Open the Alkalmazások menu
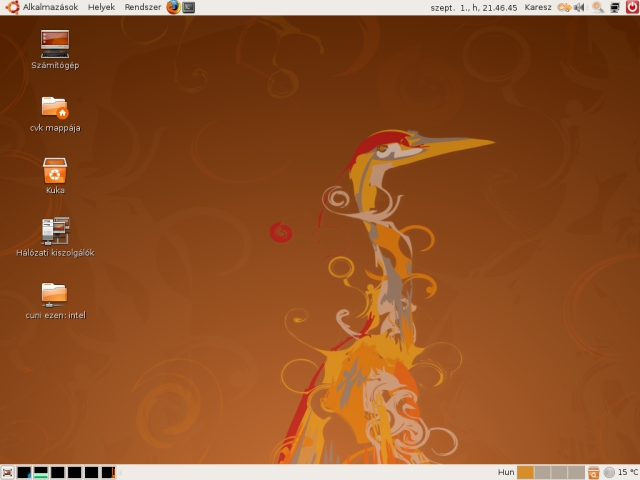The width and height of the screenshot is (640, 480). tap(50, 7)
